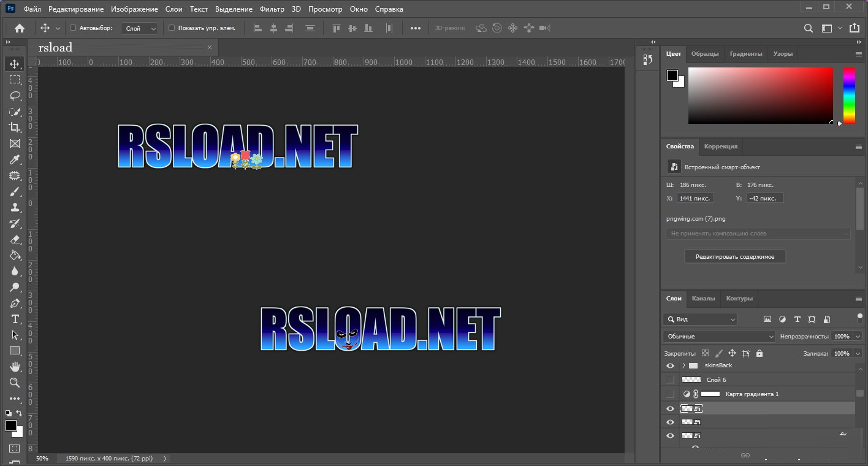Select the Frame tool
This screenshot has height=466, width=868.
pyautogui.click(x=15, y=143)
